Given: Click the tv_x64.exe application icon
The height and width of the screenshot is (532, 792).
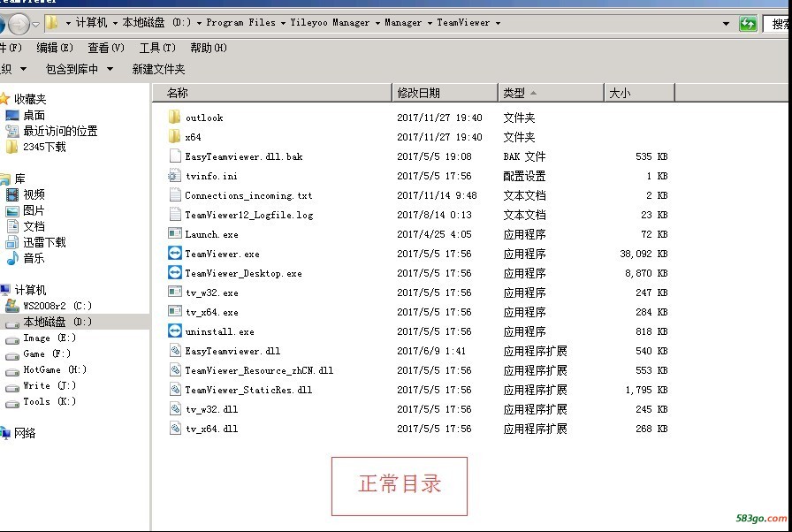Looking at the screenshot, I should click(175, 311).
